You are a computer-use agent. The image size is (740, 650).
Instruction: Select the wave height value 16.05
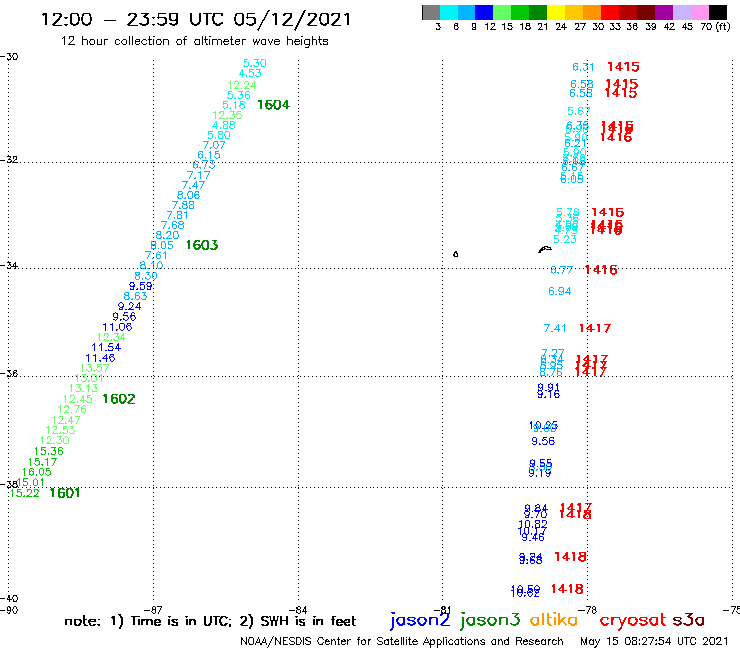pos(36,472)
